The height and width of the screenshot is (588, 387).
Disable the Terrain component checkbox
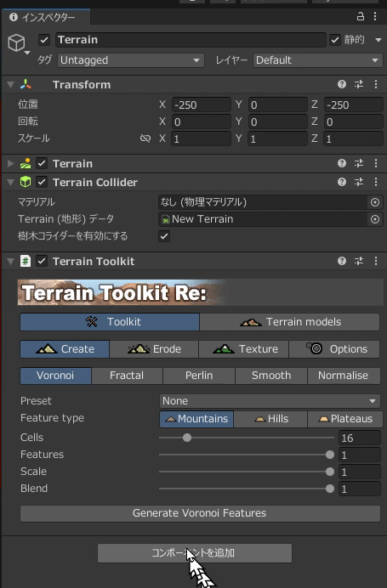pos(42,163)
